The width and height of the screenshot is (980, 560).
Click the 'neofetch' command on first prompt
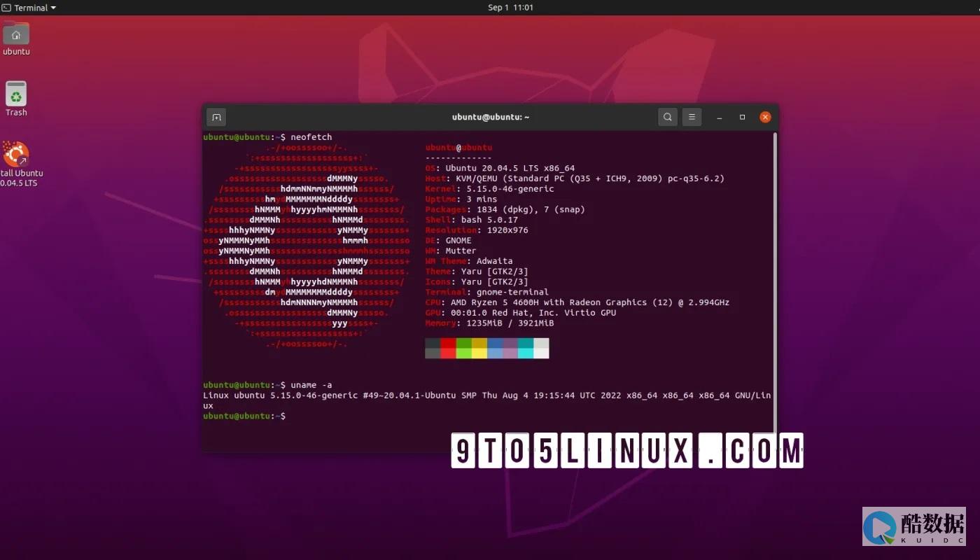[x=311, y=137]
